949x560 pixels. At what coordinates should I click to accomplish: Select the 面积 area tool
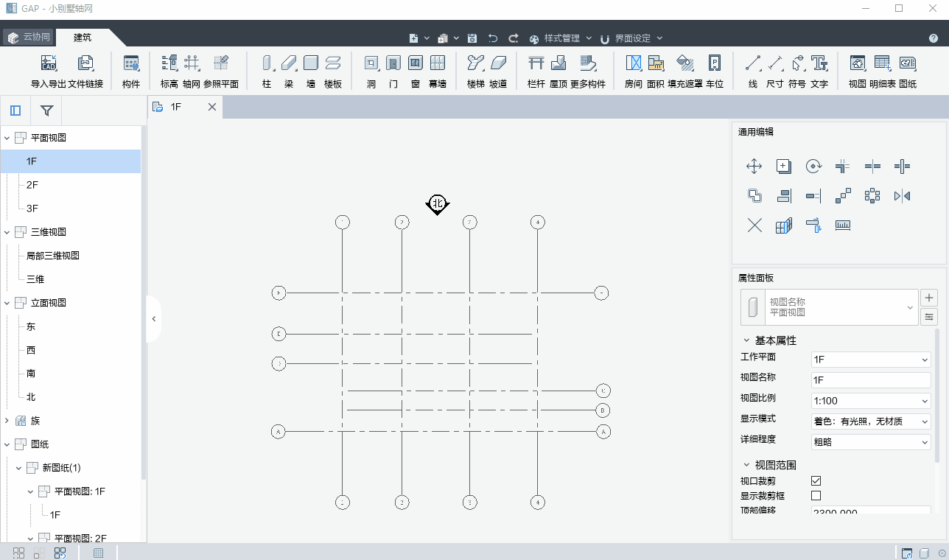click(x=656, y=71)
